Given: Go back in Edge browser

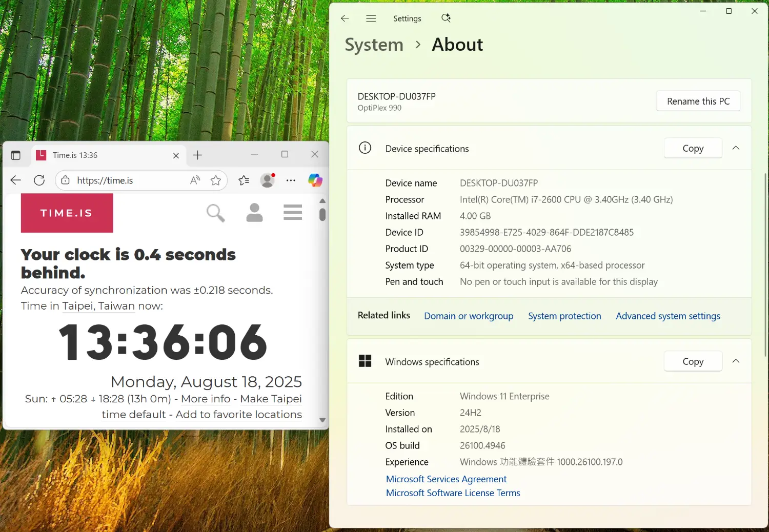Looking at the screenshot, I should click(x=16, y=180).
